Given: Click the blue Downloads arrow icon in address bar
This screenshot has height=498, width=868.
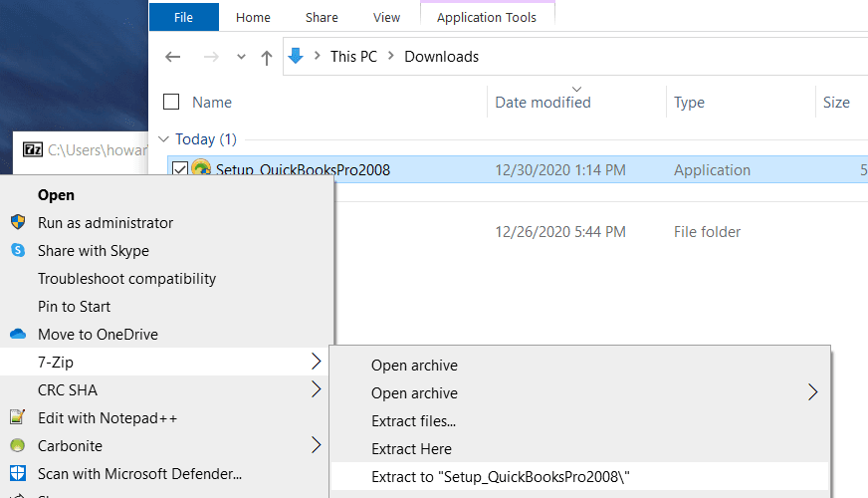Looking at the screenshot, I should coord(296,56).
